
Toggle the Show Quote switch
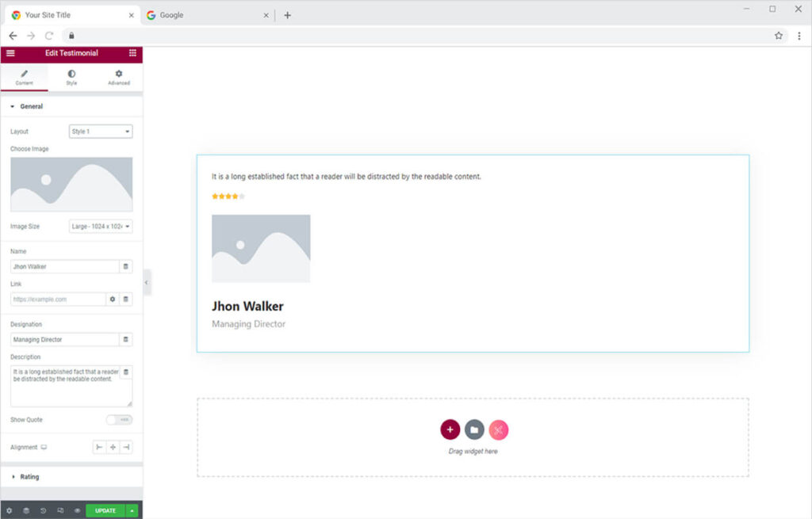119,420
